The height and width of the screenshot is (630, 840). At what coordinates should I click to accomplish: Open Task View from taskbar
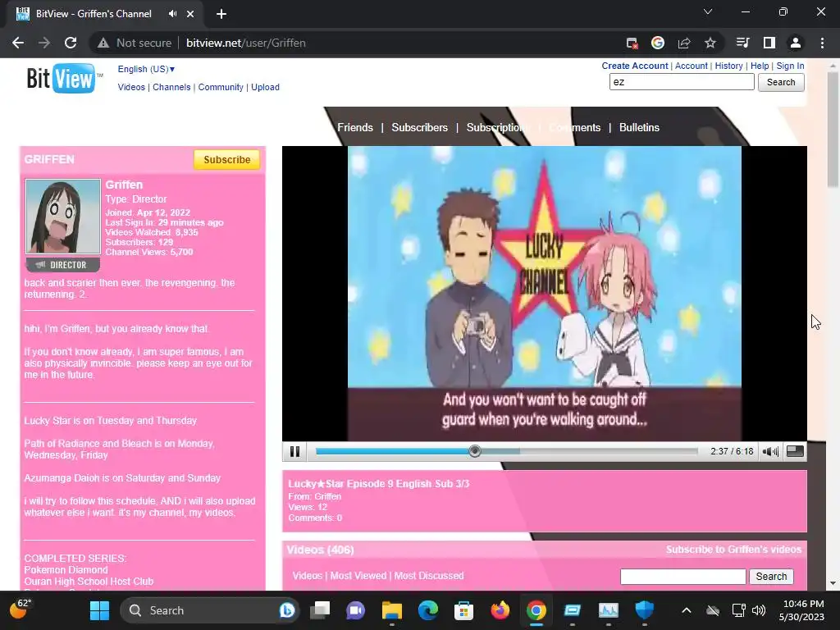(x=320, y=610)
